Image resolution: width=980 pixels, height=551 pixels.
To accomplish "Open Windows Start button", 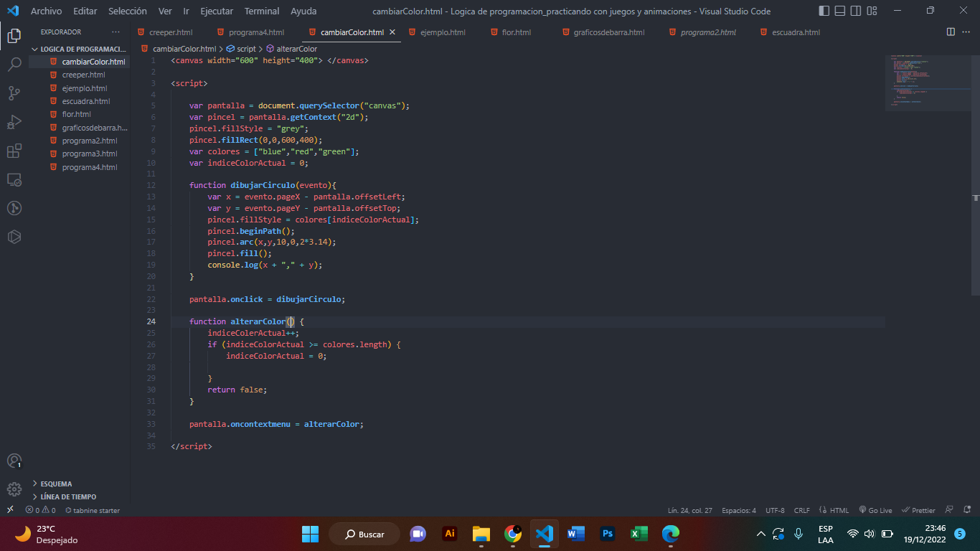I will [x=310, y=534].
